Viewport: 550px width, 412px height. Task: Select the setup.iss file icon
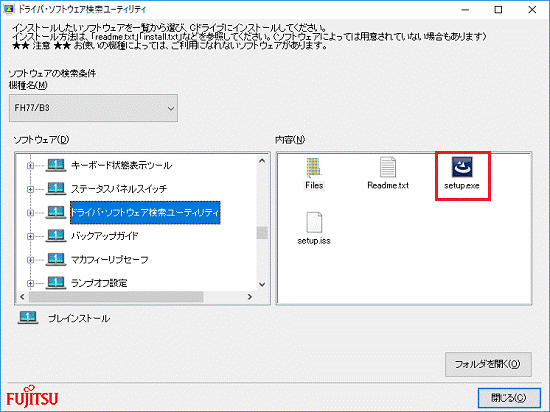314,222
